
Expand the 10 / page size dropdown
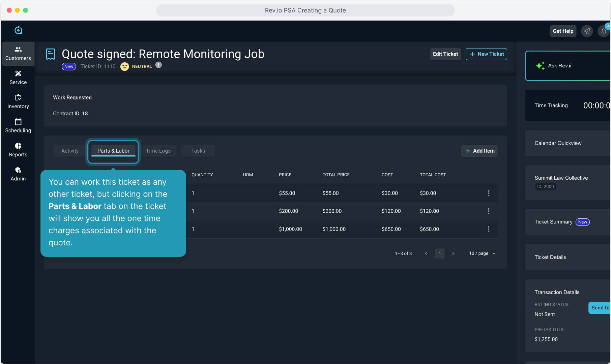click(482, 253)
